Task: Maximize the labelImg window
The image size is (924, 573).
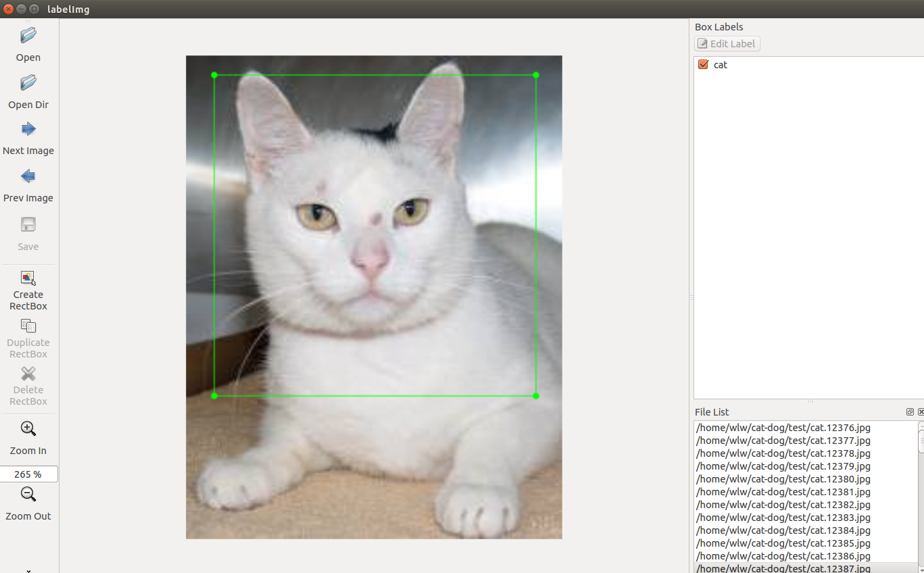Action: [34, 9]
